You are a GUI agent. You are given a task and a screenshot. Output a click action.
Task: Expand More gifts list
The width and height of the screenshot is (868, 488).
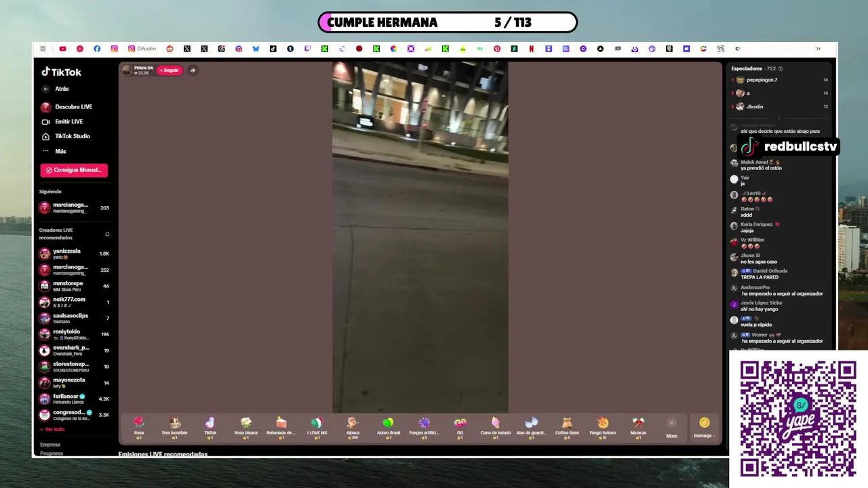click(671, 428)
